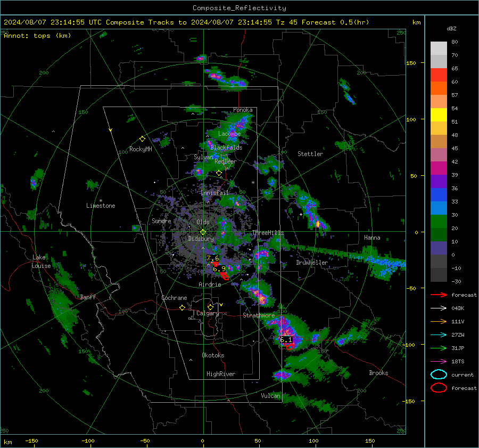Pick the dark green 10-20 dBZ swatch
Viewport: 479px width, 448px height.
point(439,235)
